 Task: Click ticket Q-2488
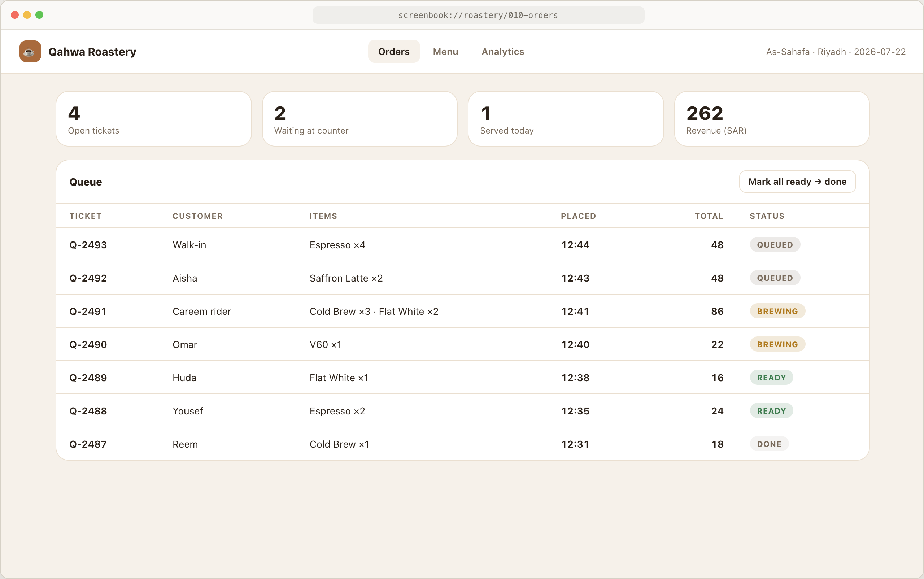point(88,411)
